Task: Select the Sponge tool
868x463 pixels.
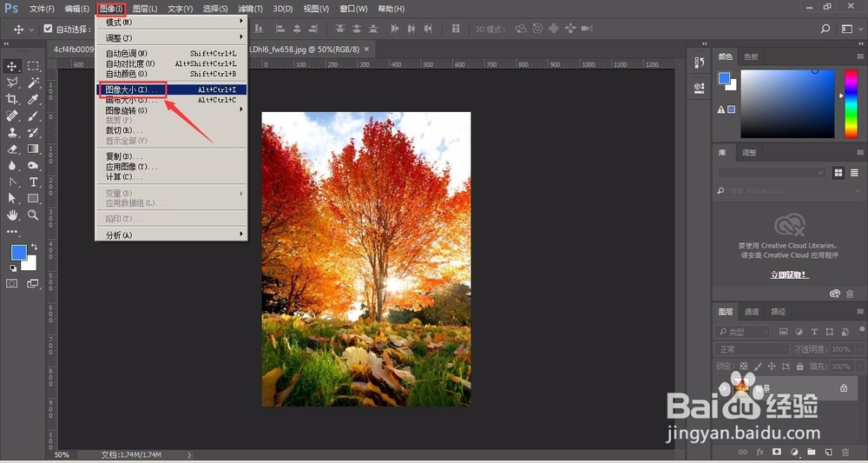Action: [x=33, y=166]
